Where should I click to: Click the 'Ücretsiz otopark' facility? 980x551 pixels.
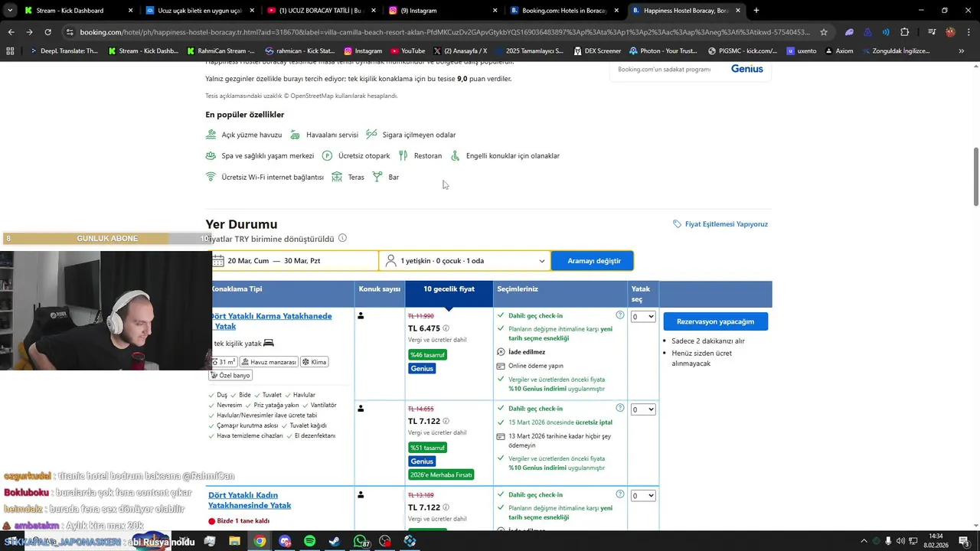[x=356, y=155]
